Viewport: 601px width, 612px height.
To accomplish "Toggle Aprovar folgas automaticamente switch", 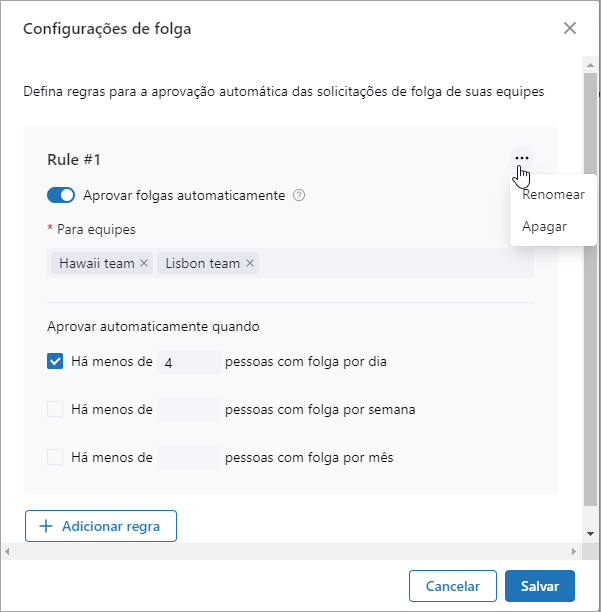I will pos(61,196).
